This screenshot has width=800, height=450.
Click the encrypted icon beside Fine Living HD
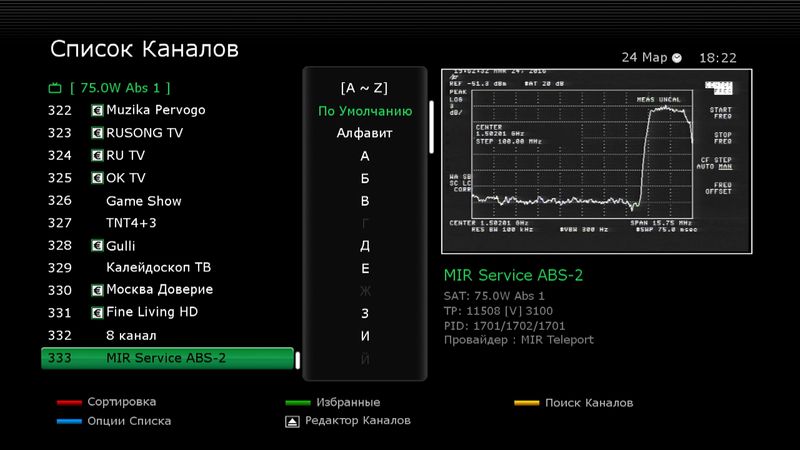click(x=97, y=313)
